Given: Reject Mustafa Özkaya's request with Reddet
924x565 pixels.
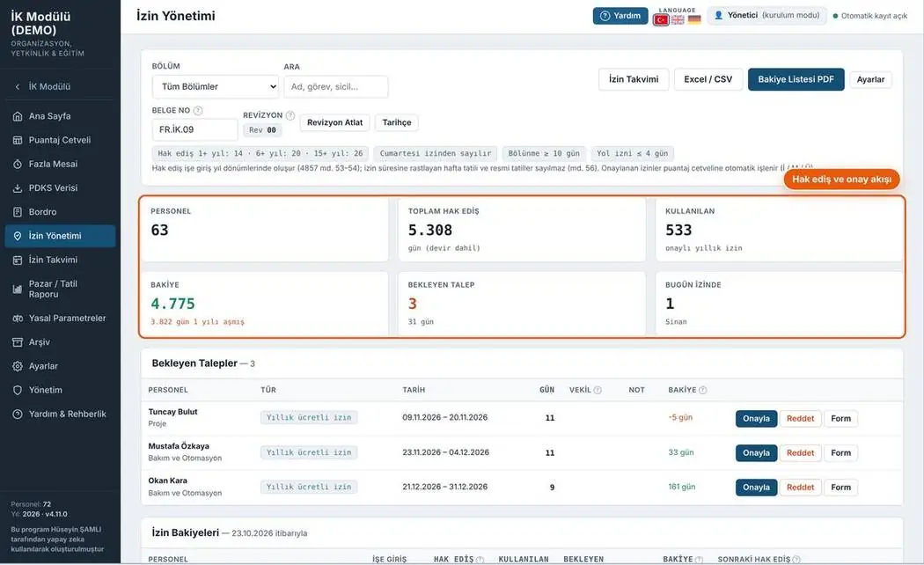Looking at the screenshot, I should [800, 453].
